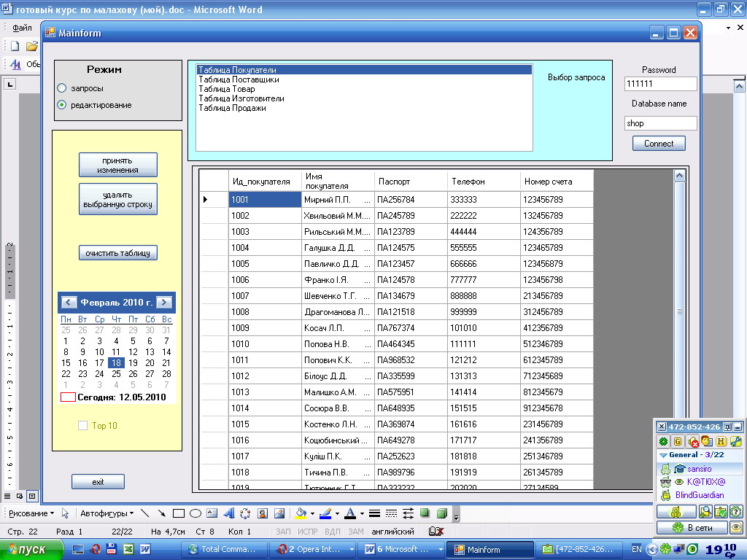
Task: Click the Opera icon in quick launch
Action: [96, 549]
